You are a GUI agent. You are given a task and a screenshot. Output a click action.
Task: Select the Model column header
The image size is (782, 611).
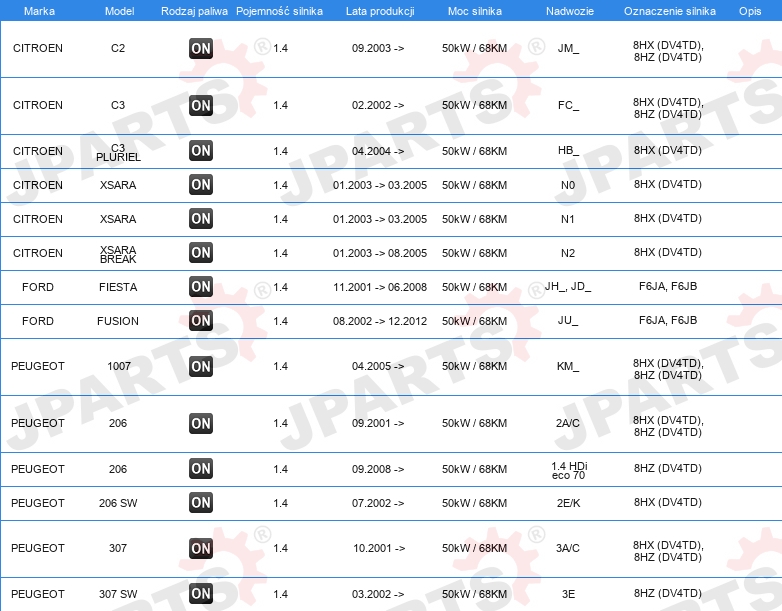(119, 11)
